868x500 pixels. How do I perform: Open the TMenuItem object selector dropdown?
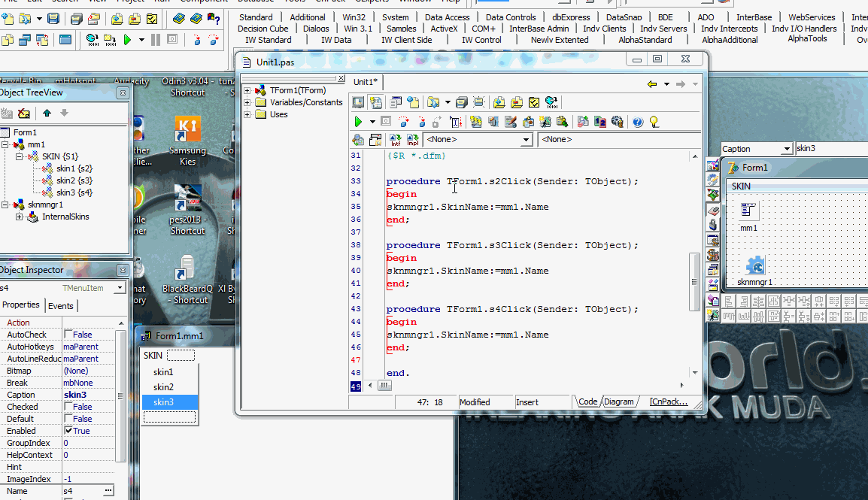(120, 288)
